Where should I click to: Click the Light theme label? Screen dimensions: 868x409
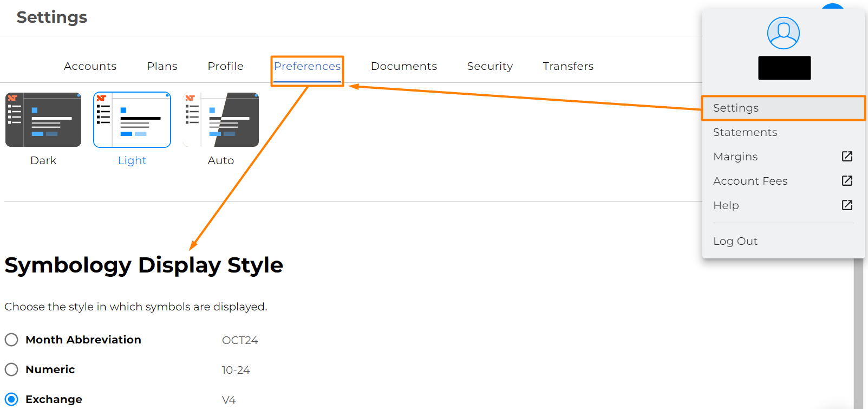[132, 160]
